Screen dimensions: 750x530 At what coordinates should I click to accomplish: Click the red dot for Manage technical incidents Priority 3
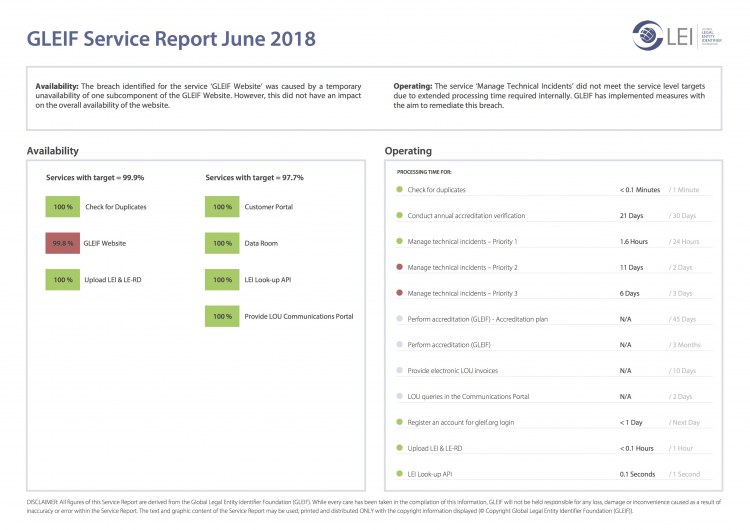(x=400, y=293)
